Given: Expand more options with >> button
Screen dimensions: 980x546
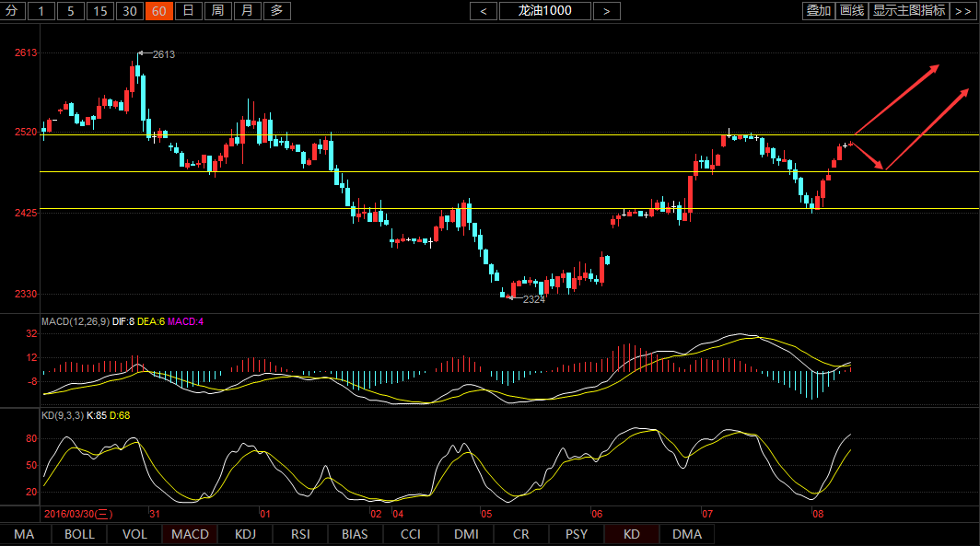Looking at the screenshot, I should [x=963, y=11].
